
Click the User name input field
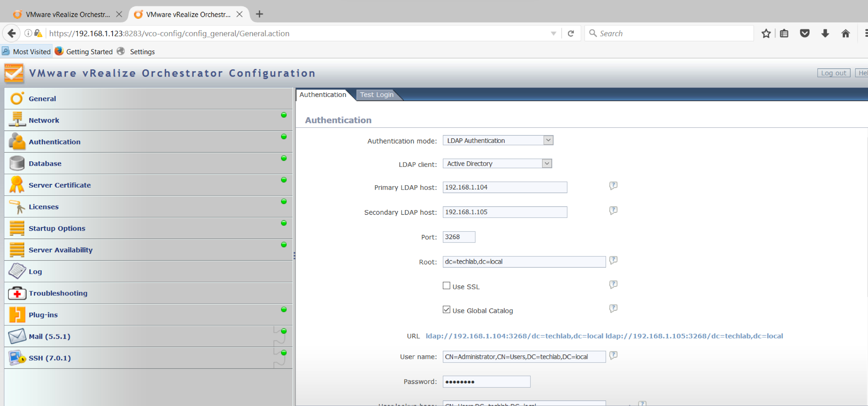tap(524, 357)
